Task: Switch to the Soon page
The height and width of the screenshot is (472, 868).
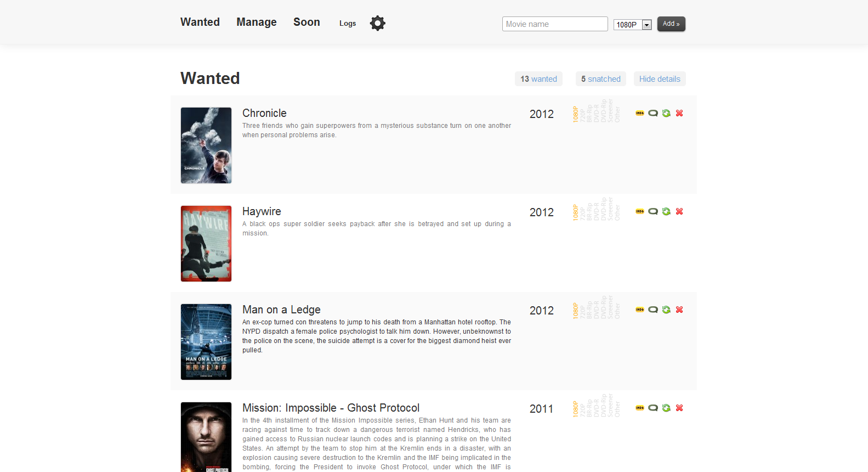Action: point(307,22)
